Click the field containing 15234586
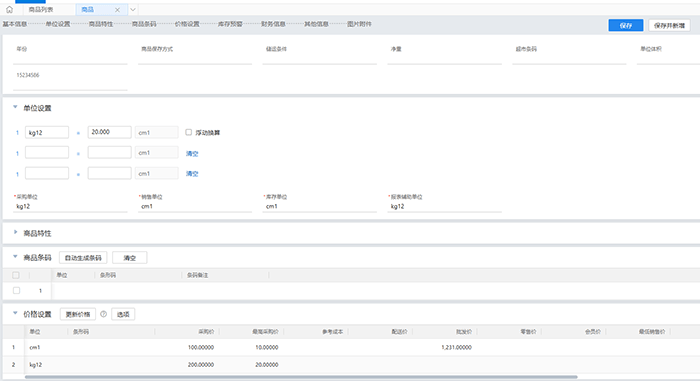 tap(70, 80)
